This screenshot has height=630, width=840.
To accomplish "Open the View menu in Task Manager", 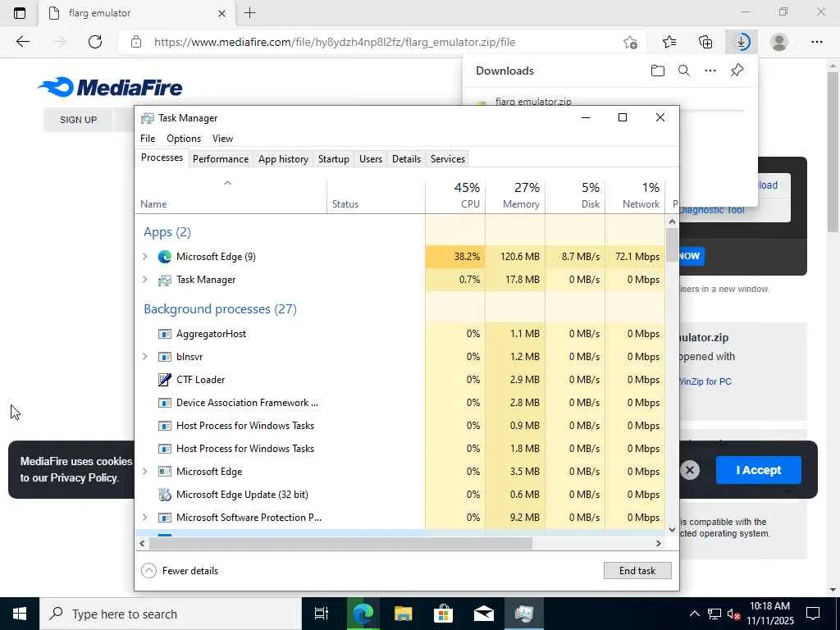I will click(222, 138).
